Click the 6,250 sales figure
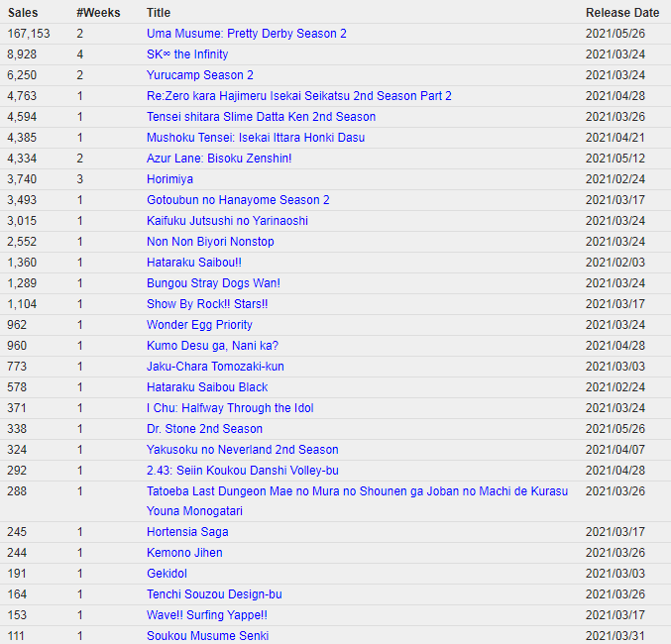The width and height of the screenshot is (671, 644). pos(22,75)
